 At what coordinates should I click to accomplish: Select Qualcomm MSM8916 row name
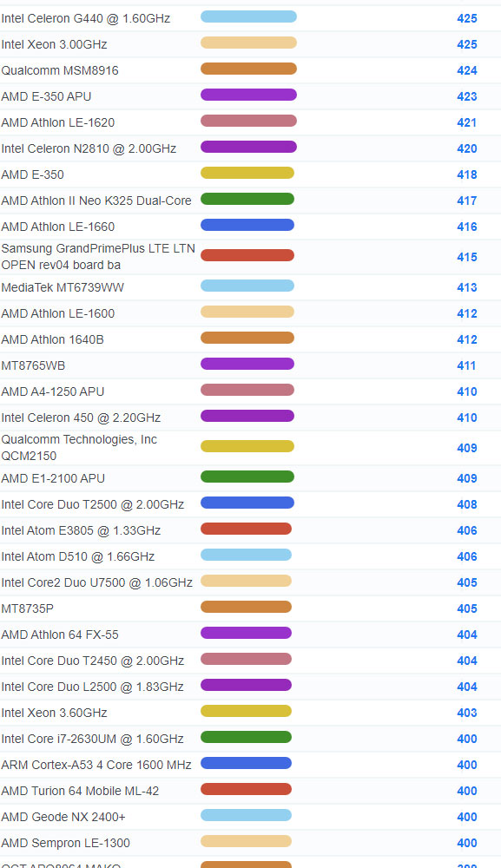tap(60, 70)
